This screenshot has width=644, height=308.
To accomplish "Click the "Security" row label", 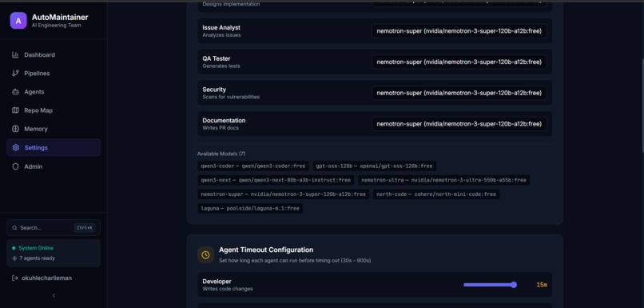I will (214, 90).
